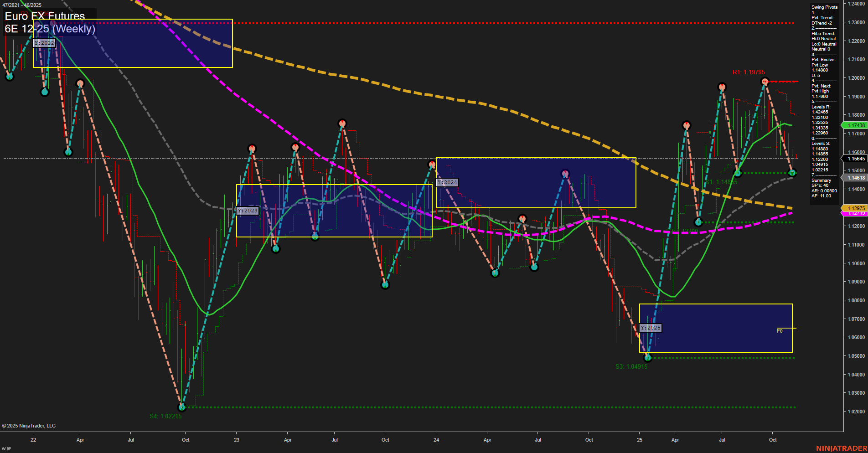
Task: Click the gray 1.14618 price marker
Action: tap(855, 178)
